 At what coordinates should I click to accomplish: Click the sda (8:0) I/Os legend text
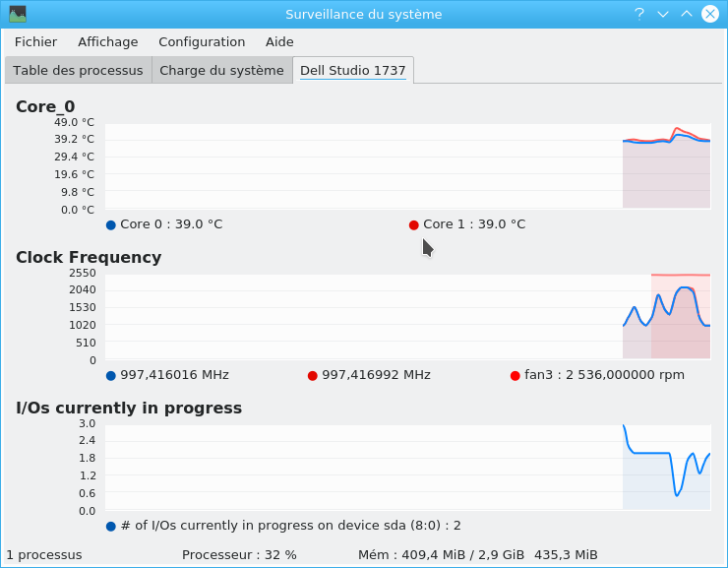290,526
